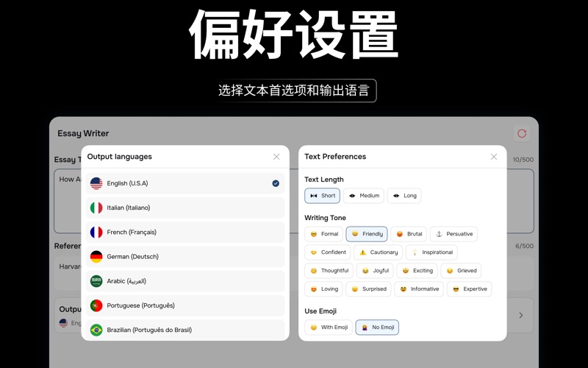Screen dimensions: 588x368
Task: Click the Writing Tone heading
Action: pos(325,218)
